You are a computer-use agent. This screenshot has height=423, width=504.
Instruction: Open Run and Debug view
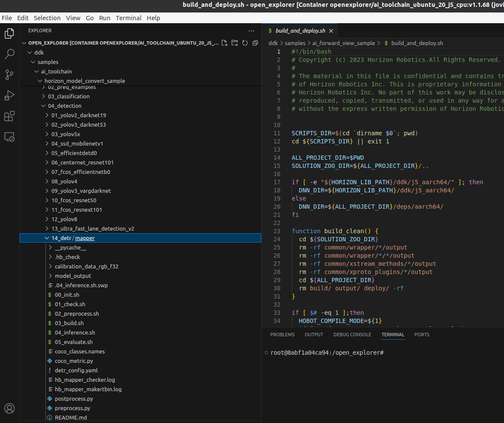click(x=9, y=95)
